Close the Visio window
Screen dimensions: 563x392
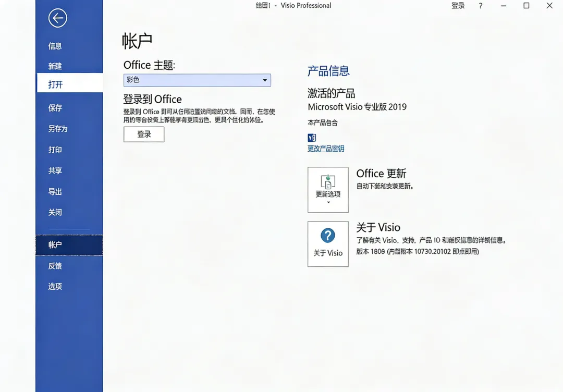click(x=549, y=5)
